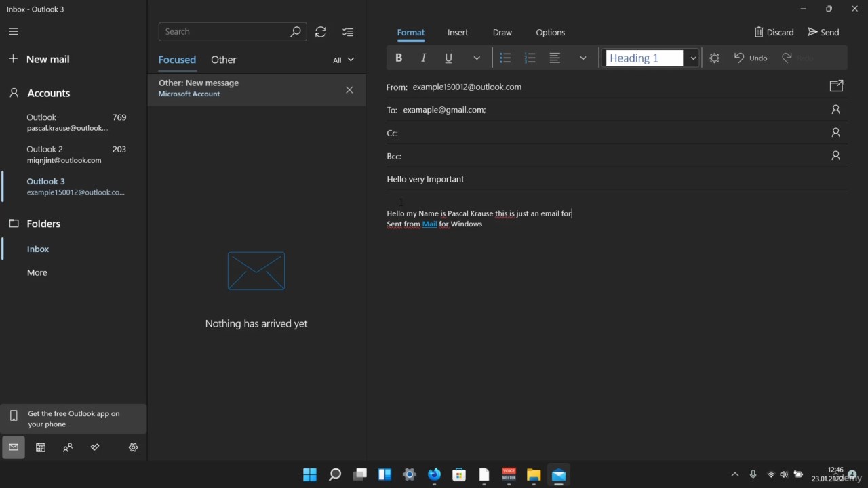Click into the Cc field

pyautogui.click(x=610, y=133)
